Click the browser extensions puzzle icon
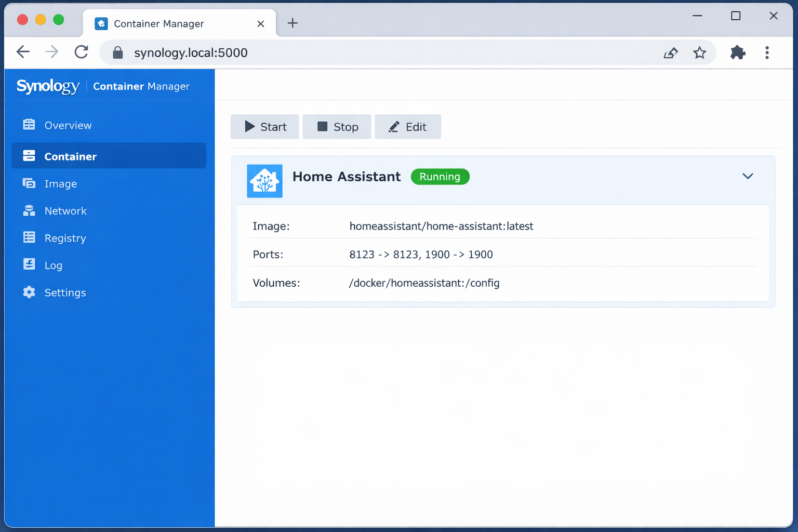 [x=737, y=52]
